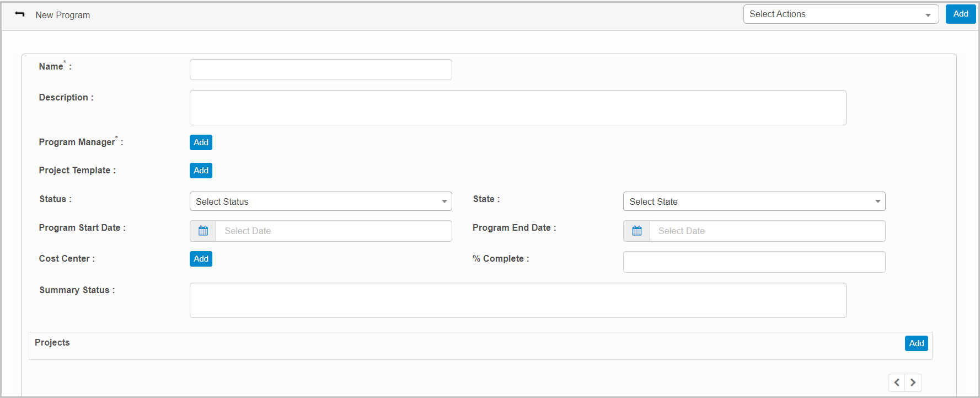Go to next page with right chevron
The image size is (980, 398).
click(913, 383)
